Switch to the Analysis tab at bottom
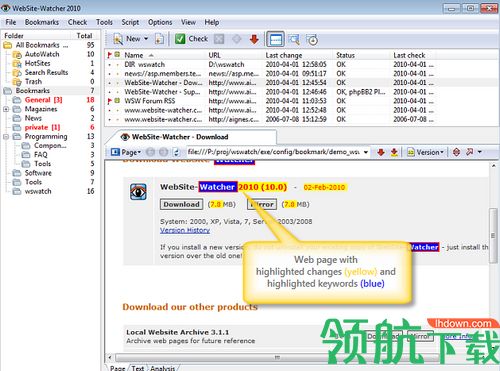Screen dimensions: 500x371 tap(162, 368)
